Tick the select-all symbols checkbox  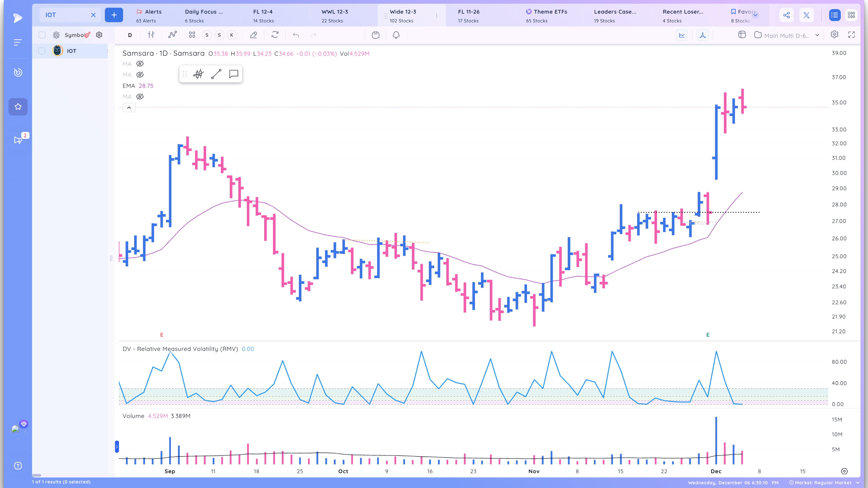coord(42,35)
